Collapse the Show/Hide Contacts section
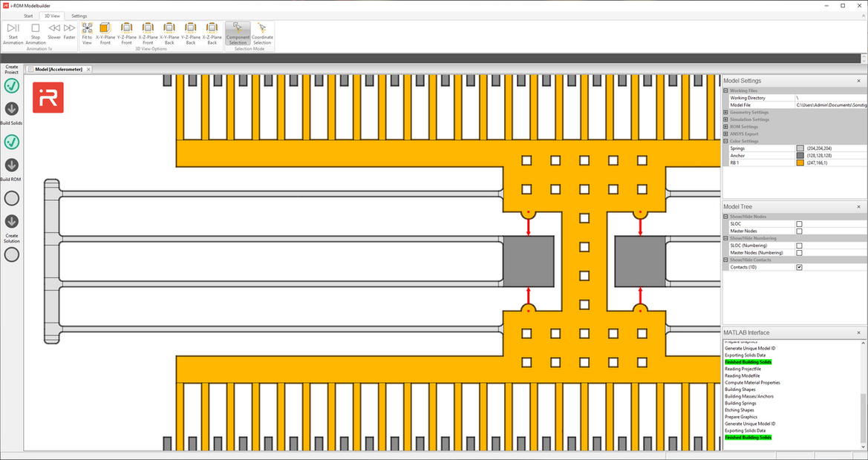868x460 pixels. point(725,260)
